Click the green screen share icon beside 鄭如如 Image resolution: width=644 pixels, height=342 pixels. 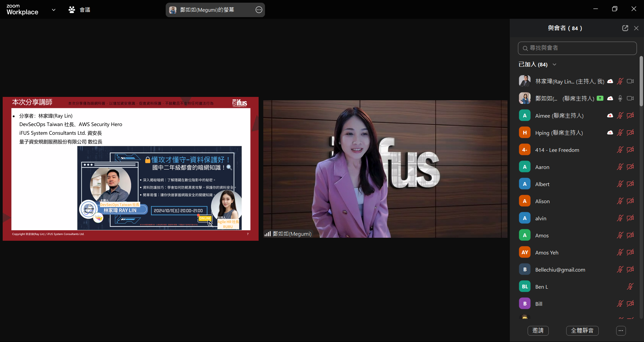600,98
